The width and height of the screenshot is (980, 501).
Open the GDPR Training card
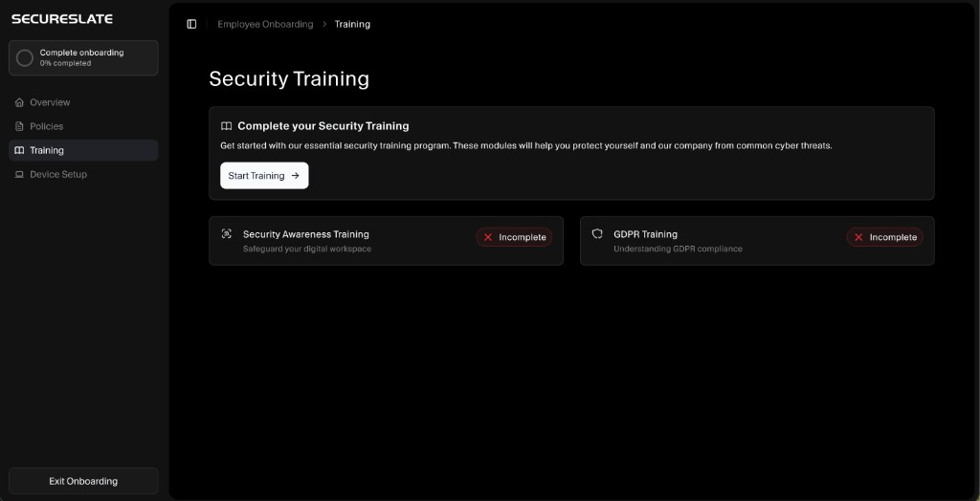[758, 241]
